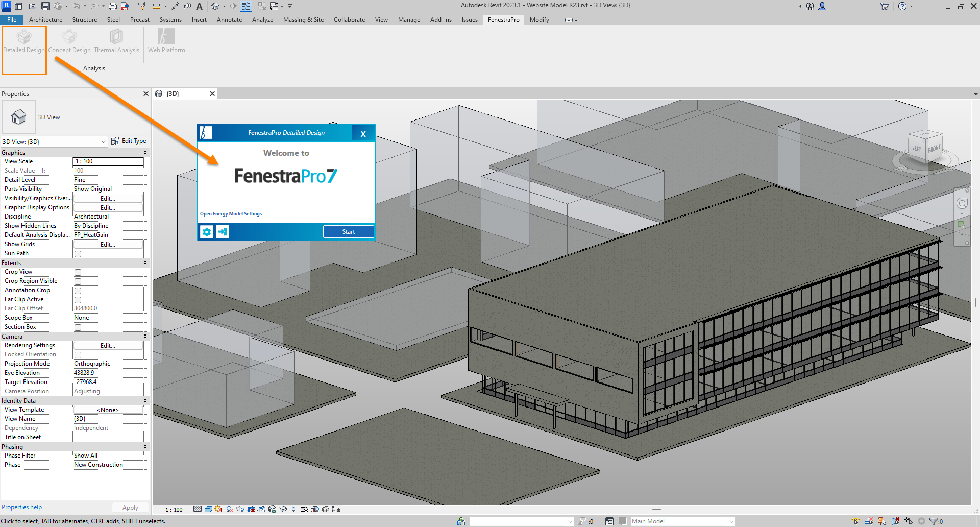Viewport: 980px width, 527px height.
Task: Click the View Scale 1 : 100 field
Action: point(108,161)
